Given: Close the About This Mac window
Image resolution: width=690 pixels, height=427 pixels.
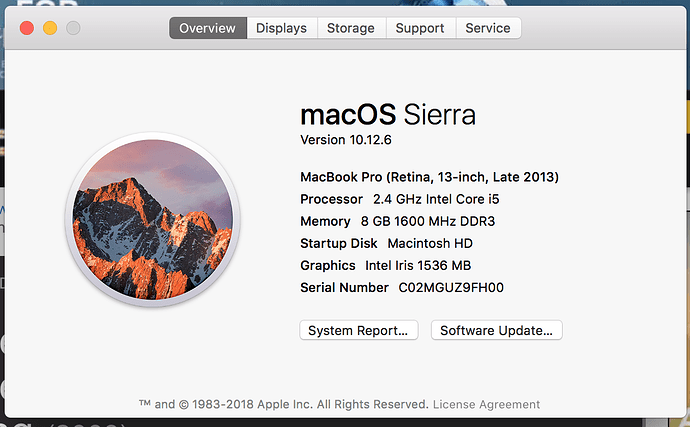Looking at the screenshot, I should (27, 28).
